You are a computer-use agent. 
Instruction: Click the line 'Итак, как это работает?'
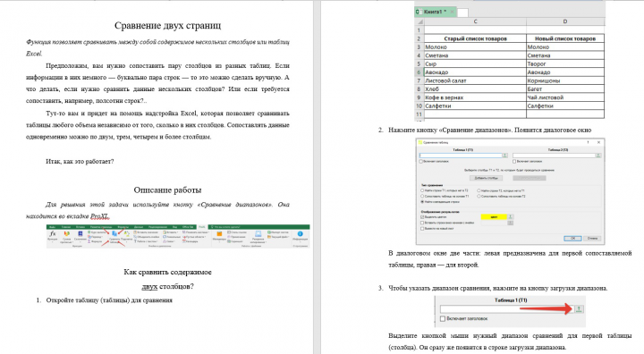(80, 162)
